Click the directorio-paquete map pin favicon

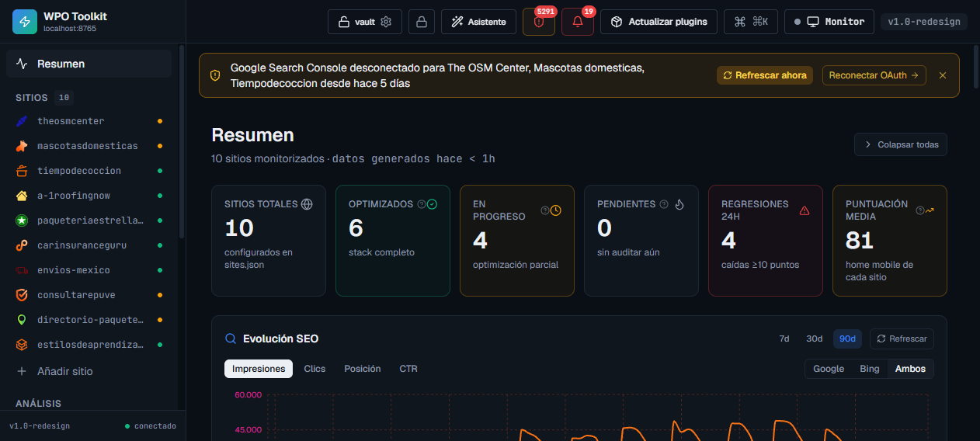22,320
